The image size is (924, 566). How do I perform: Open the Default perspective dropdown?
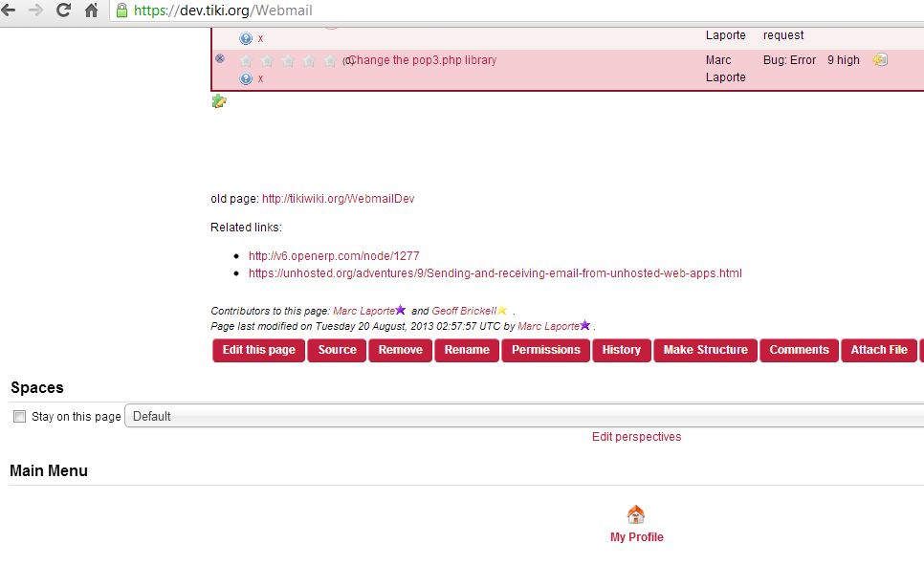524,417
